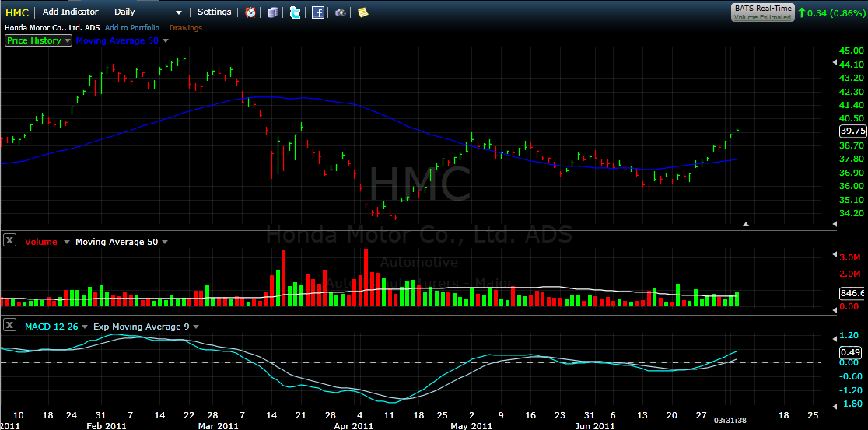Image resolution: width=868 pixels, height=430 pixels.
Task: Click the 0.34 (0.86%) change value
Action: [836, 12]
